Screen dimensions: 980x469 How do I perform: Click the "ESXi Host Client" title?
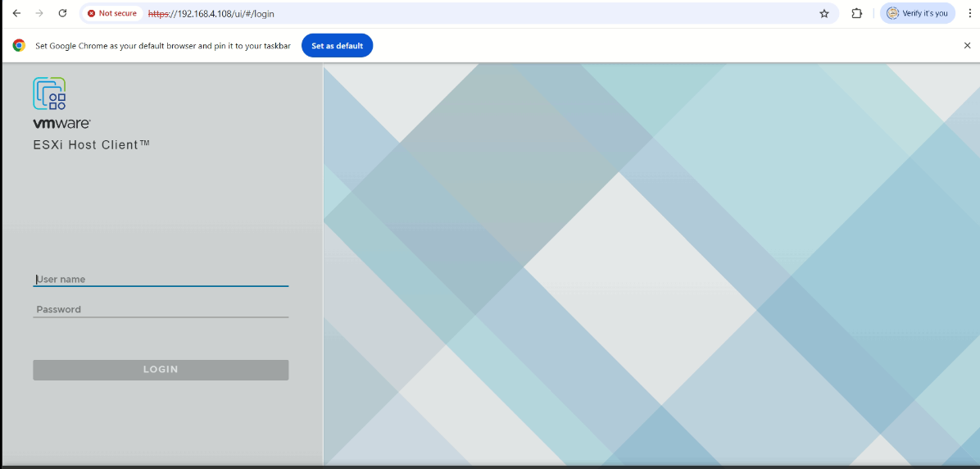click(x=91, y=145)
